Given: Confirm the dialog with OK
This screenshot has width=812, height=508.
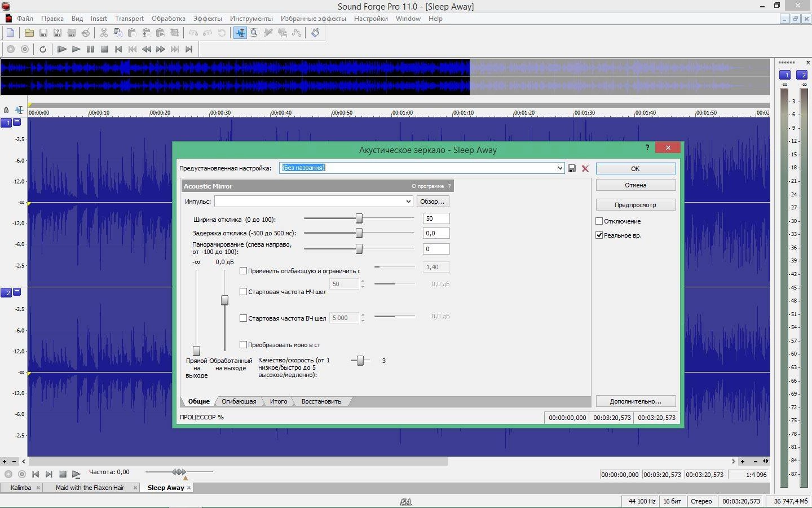Looking at the screenshot, I should (x=636, y=169).
